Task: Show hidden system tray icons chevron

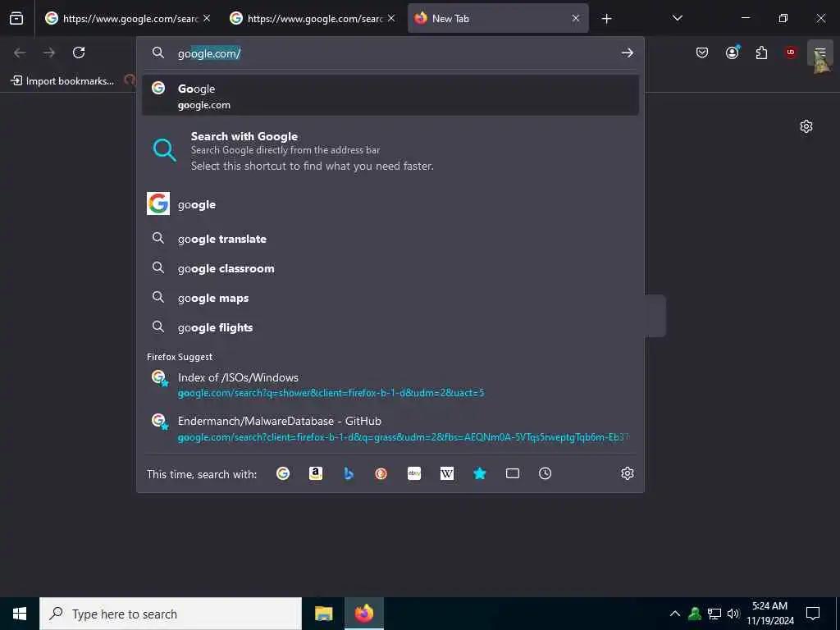Action: (675, 614)
